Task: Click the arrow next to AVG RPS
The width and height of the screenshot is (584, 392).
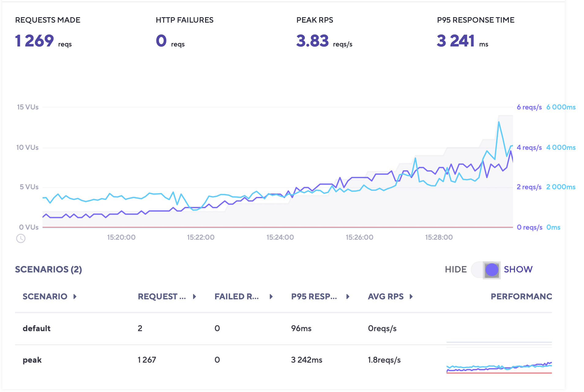Action: pyautogui.click(x=411, y=297)
